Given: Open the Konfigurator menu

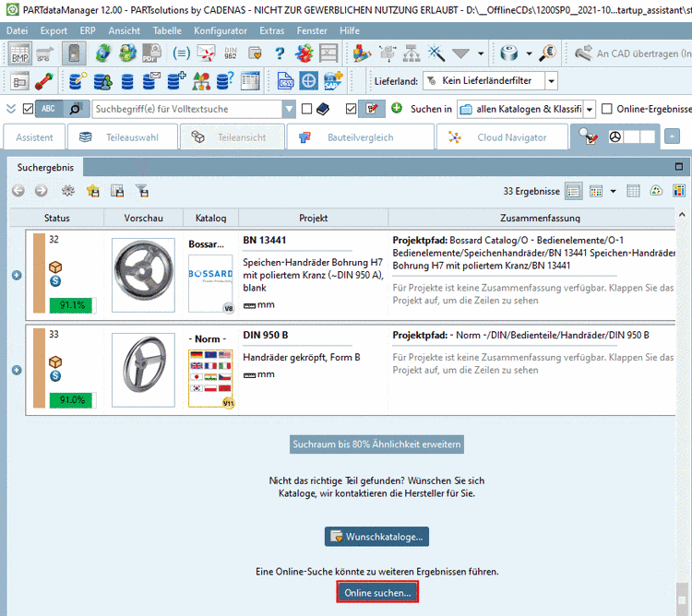Looking at the screenshot, I should tap(221, 30).
